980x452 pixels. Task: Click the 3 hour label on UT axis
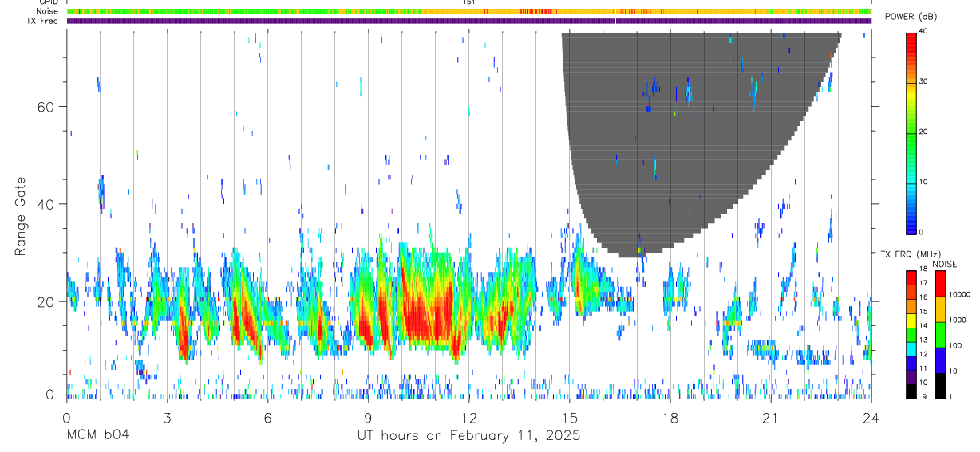(167, 418)
